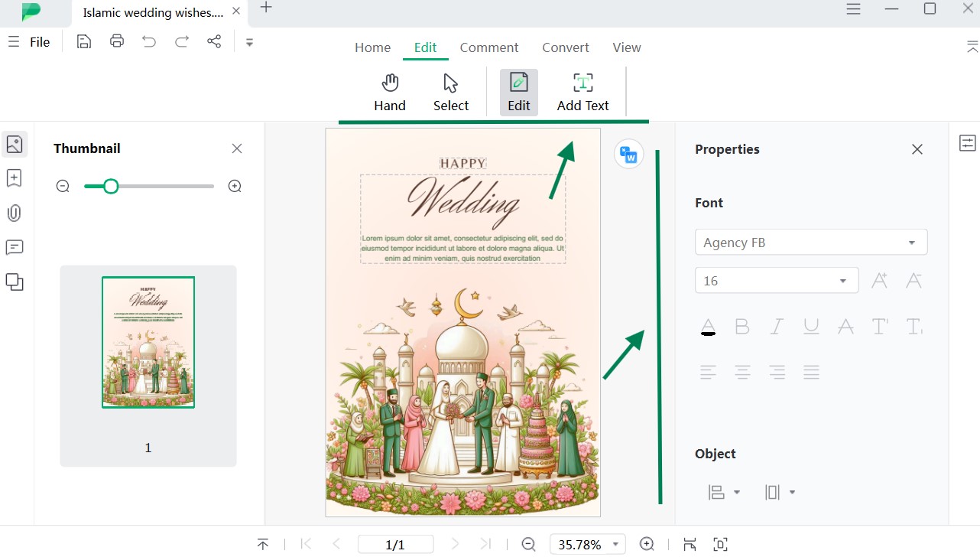
Task: Click the convert to Word floating icon
Action: (x=628, y=155)
